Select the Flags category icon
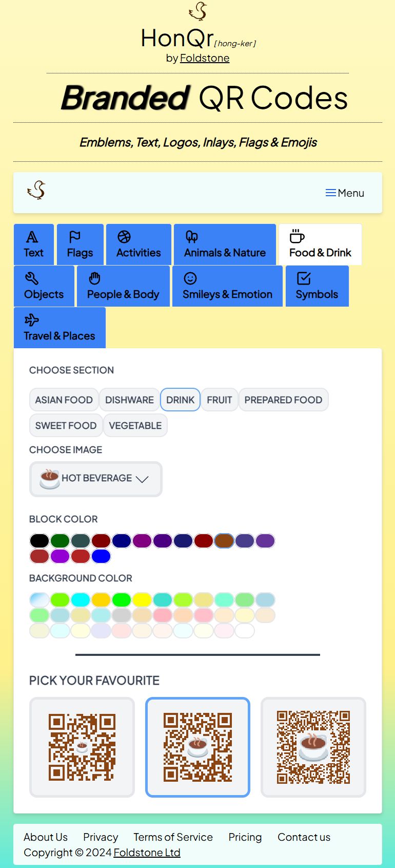The width and height of the screenshot is (395, 868). [x=73, y=237]
